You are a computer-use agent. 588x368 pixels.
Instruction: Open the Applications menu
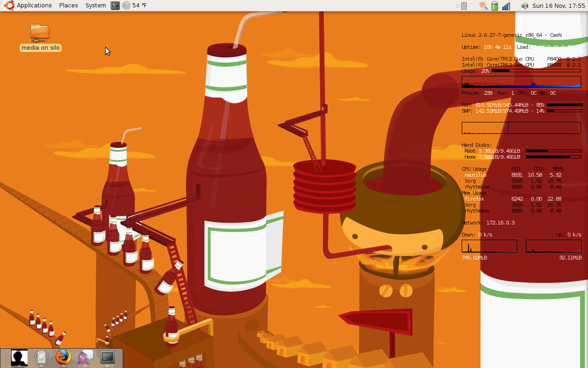34,6
